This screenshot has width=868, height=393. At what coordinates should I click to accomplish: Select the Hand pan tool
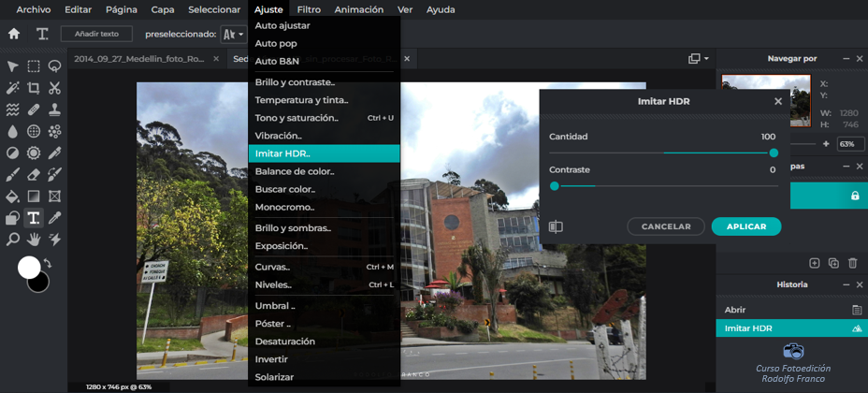pos(34,240)
